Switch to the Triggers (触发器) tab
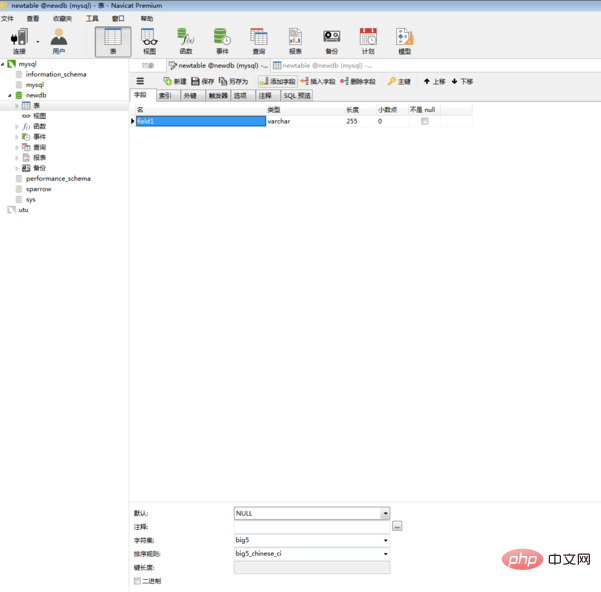The image size is (601, 592). [x=218, y=95]
